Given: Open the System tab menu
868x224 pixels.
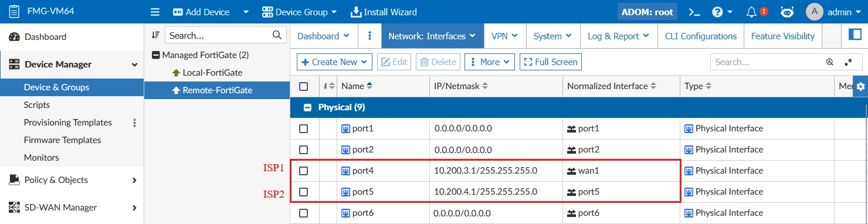Looking at the screenshot, I should coord(553,36).
